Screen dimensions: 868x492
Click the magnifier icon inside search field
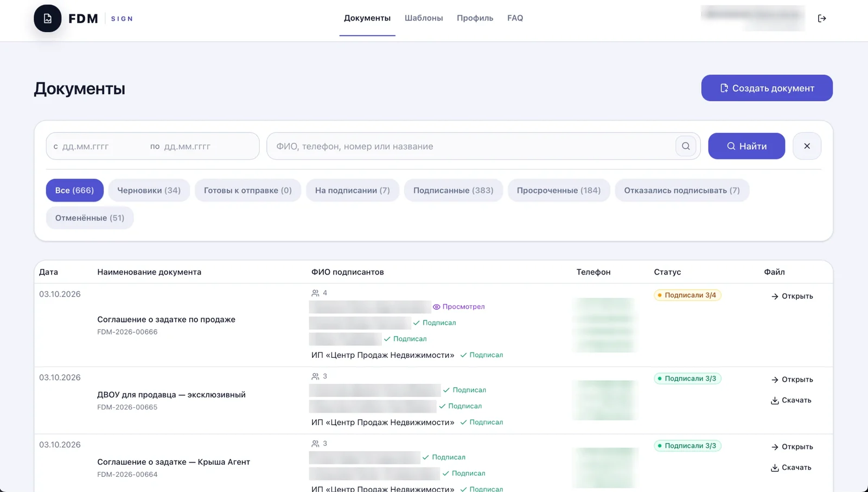[x=686, y=146]
